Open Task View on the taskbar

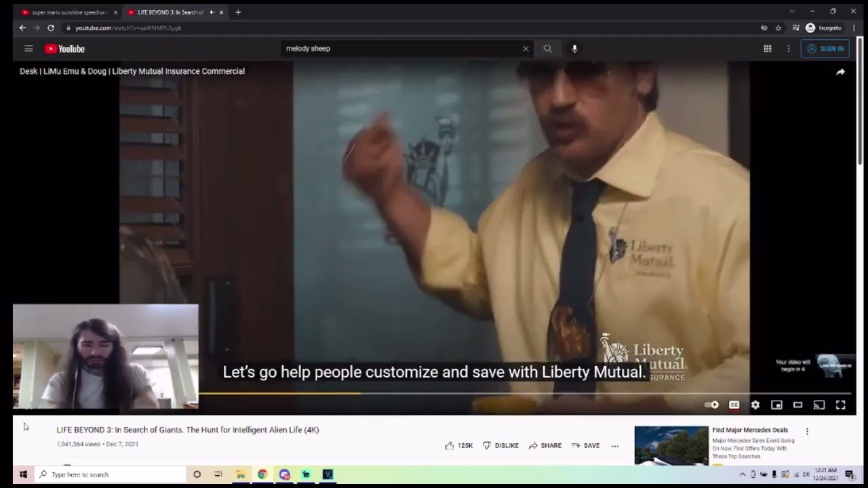[x=218, y=474]
